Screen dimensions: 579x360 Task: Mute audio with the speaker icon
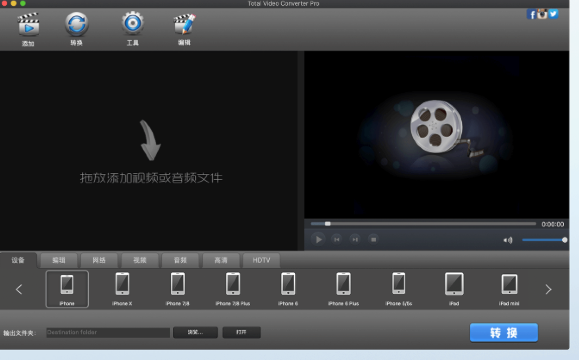point(508,240)
